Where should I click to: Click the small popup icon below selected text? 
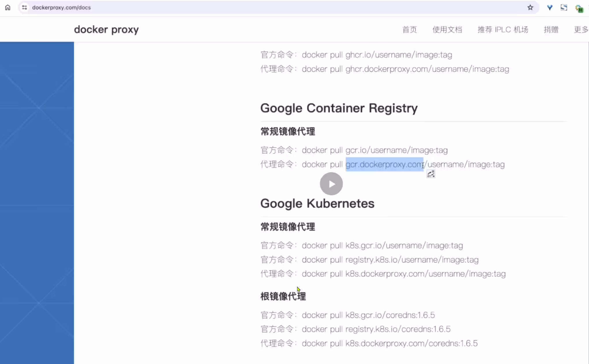[431, 174]
